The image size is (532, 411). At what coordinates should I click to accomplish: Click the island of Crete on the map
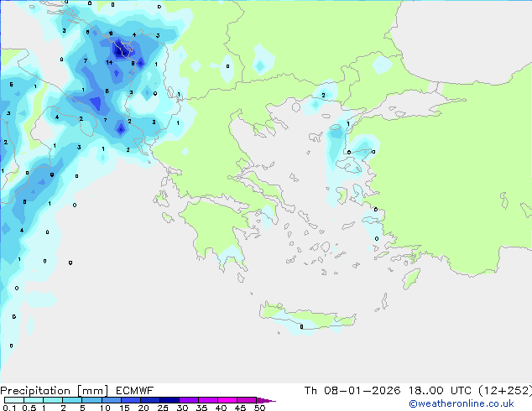(307, 317)
